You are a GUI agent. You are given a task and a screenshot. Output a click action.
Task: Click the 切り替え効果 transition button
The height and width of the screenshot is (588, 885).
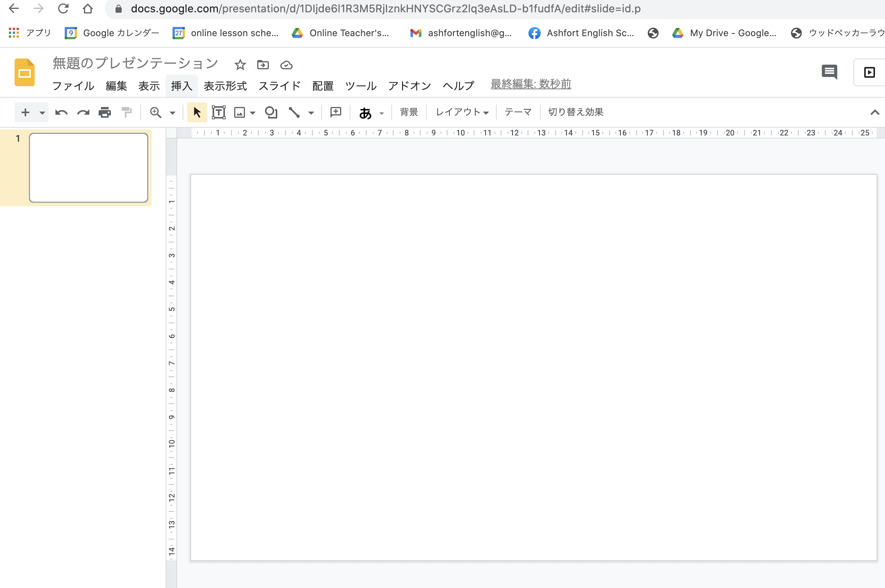pyautogui.click(x=576, y=112)
